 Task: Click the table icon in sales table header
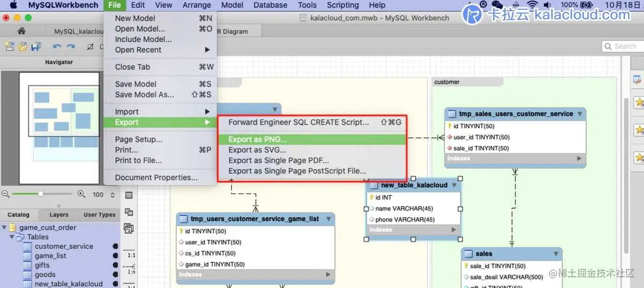(469, 254)
